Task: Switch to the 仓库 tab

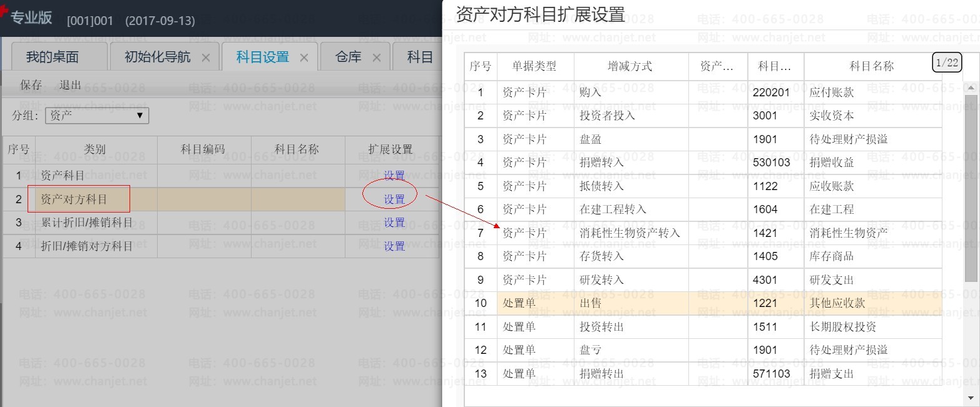Action: (x=349, y=58)
